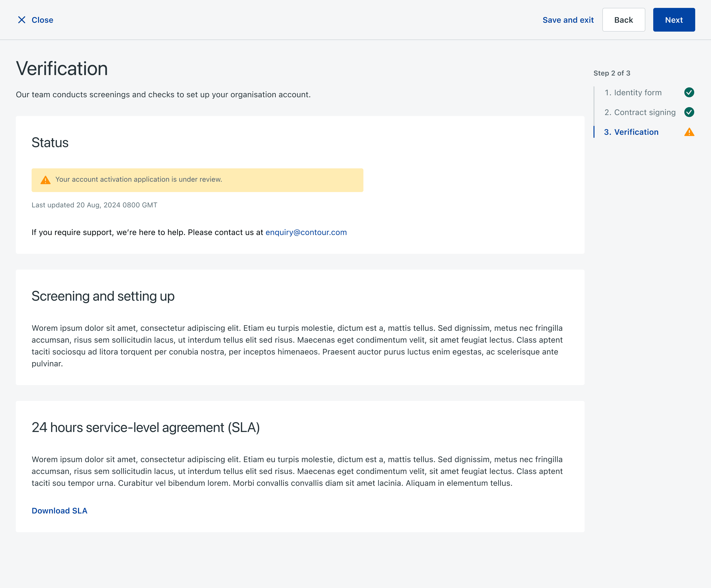Viewport: 711px width, 588px height.
Task: Click the warning triangle in the status banner
Action: click(x=45, y=180)
